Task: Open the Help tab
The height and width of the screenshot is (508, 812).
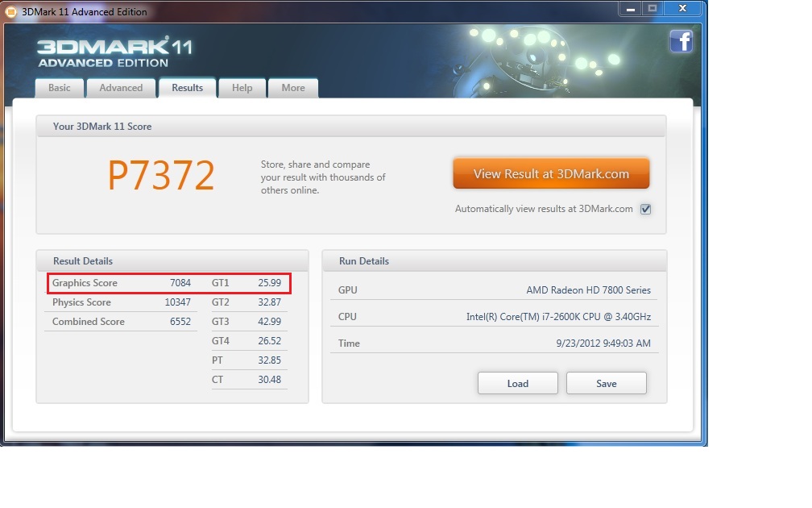Action: click(x=242, y=88)
